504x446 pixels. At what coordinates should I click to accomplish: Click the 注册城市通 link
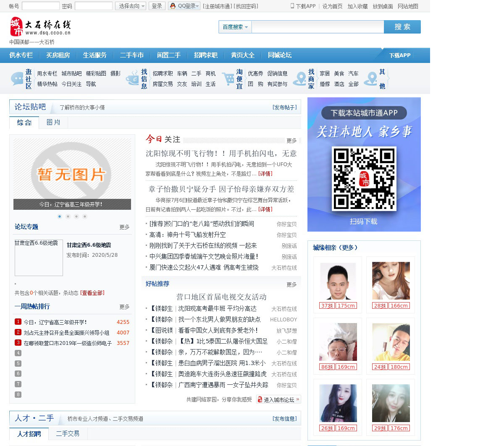coord(217,6)
